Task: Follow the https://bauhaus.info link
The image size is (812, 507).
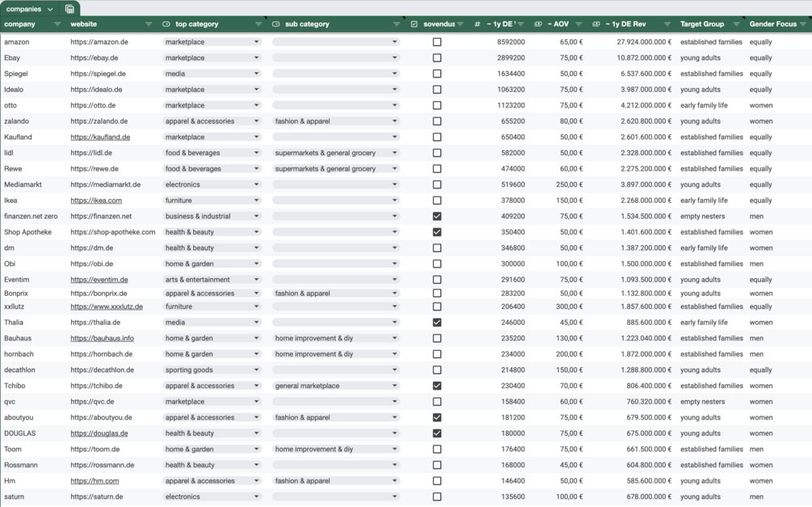Action: tap(102, 339)
